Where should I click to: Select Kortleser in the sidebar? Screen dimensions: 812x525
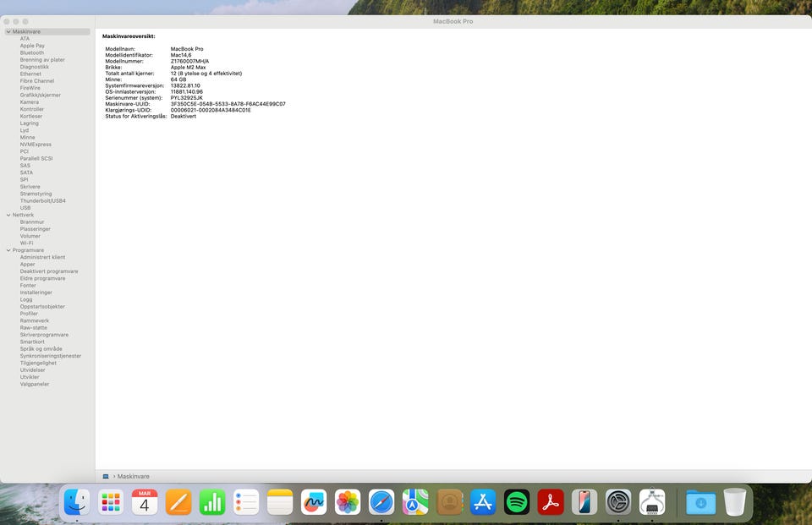(x=31, y=117)
